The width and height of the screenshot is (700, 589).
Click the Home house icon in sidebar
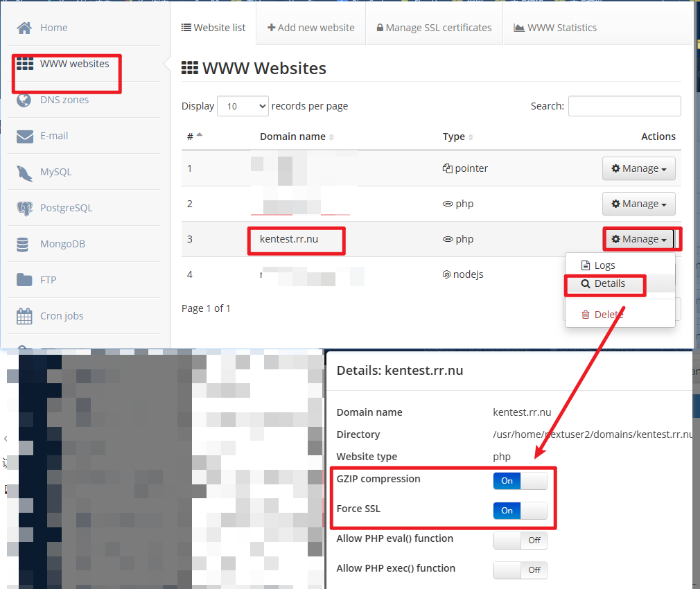tap(24, 28)
